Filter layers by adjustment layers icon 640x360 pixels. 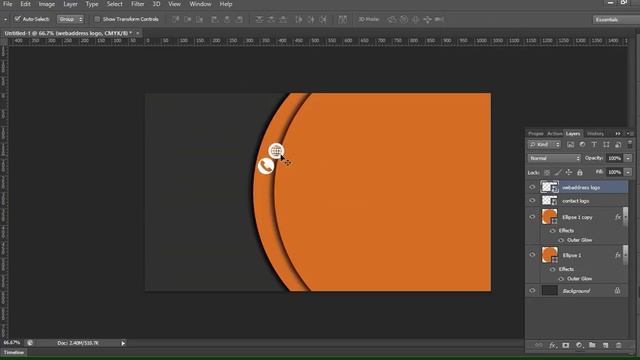pos(582,144)
